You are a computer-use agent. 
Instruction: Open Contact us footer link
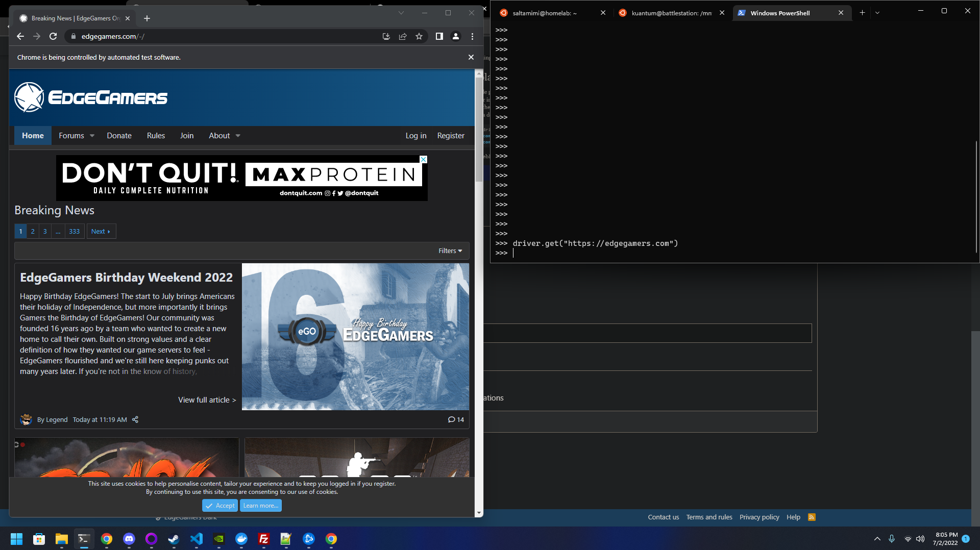click(664, 517)
